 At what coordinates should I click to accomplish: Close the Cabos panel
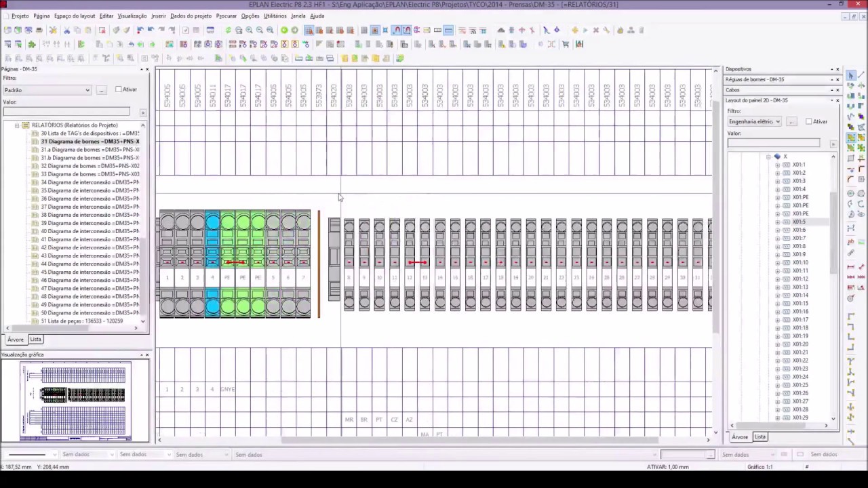[837, 89]
